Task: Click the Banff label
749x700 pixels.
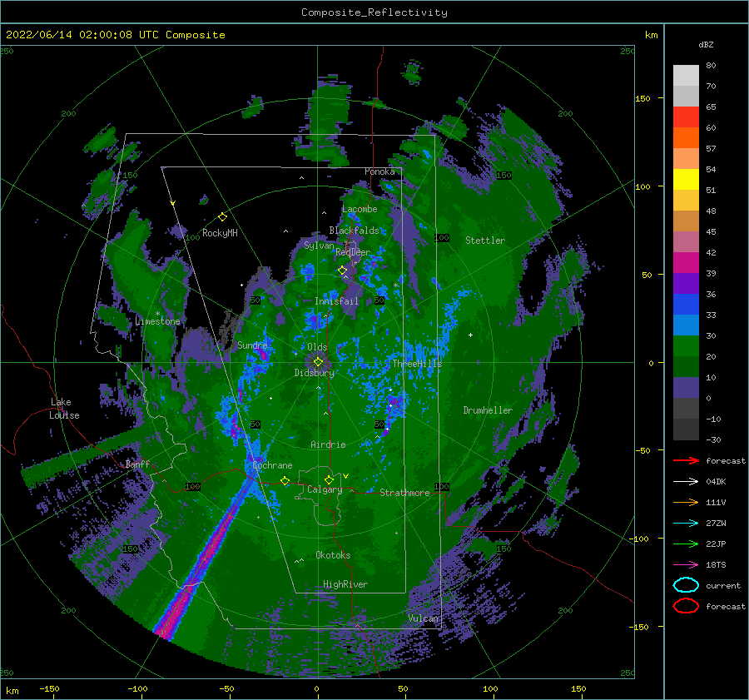Action: click(137, 464)
